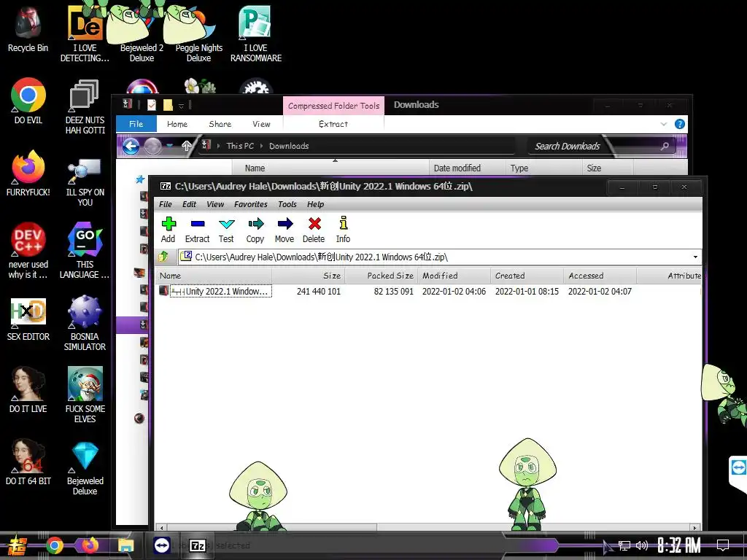Click the Explorer Back navigation arrow
The image size is (747, 560).
pyautogui.click(x=131, y=146)
